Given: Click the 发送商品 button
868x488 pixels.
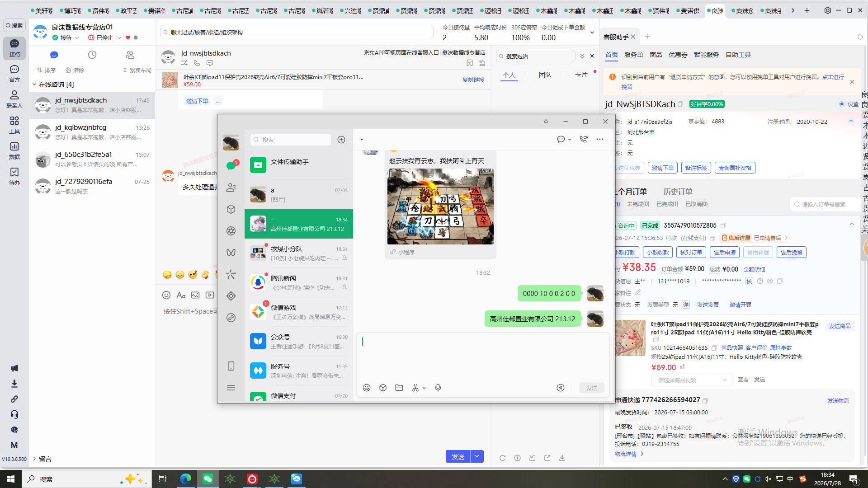Looking at the screenshot, I should [840, 326].
